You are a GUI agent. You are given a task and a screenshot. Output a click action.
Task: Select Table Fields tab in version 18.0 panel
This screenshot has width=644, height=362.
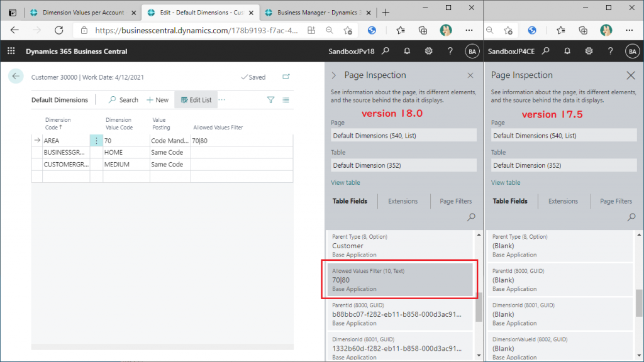tap(350, 201)
